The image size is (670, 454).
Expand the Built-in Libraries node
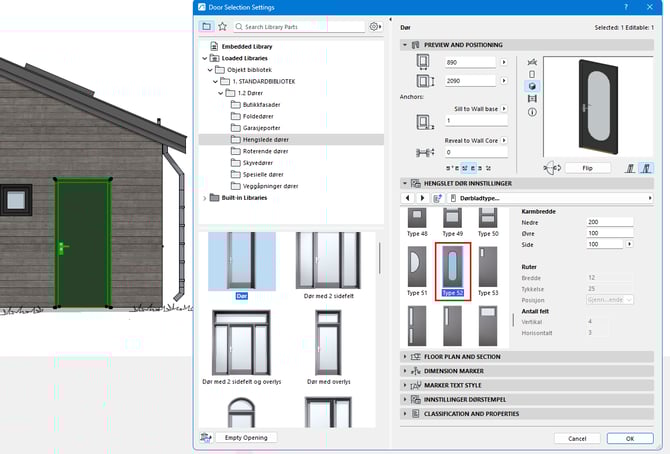coord(204,198)
